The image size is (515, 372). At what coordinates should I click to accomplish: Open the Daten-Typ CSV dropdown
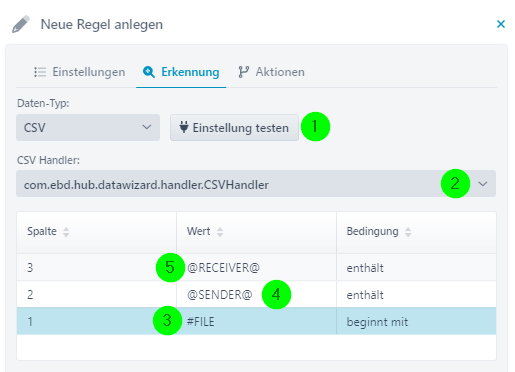tap(88, 127)
